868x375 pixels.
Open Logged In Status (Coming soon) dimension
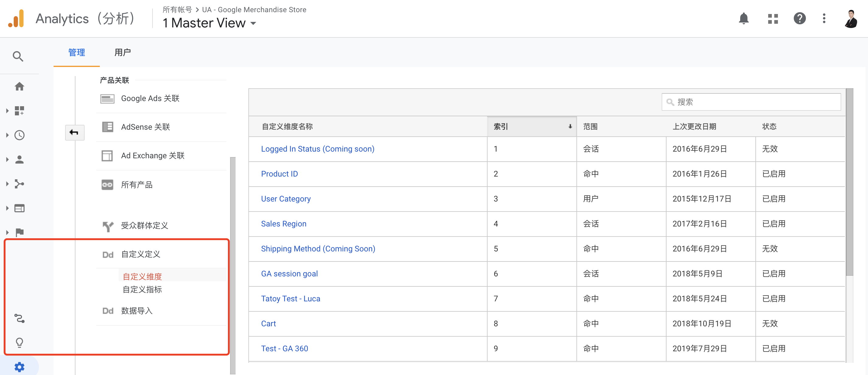click(317, 149)
